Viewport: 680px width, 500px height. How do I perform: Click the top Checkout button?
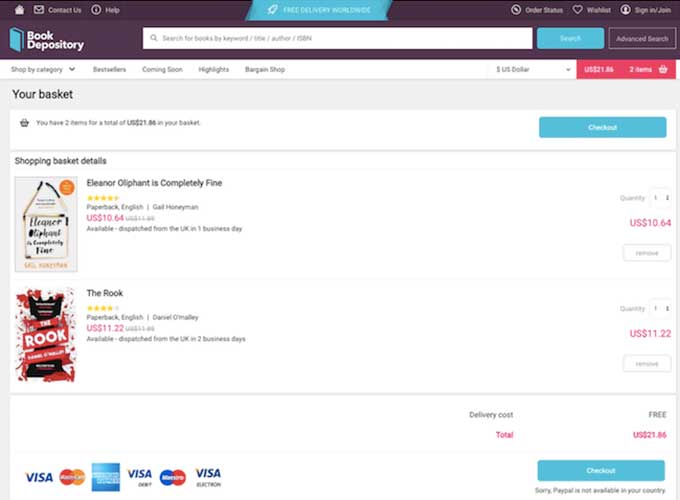602,127
